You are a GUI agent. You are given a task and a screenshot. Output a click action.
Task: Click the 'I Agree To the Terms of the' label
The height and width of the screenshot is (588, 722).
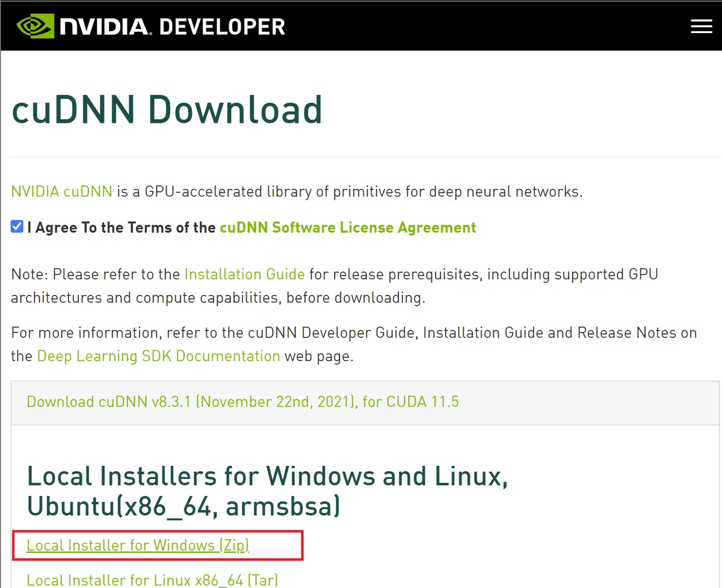tap(122, 227)
